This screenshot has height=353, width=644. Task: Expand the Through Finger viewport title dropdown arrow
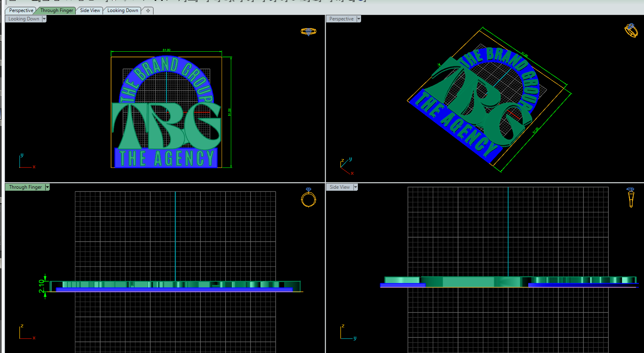[x=47, y=187]
